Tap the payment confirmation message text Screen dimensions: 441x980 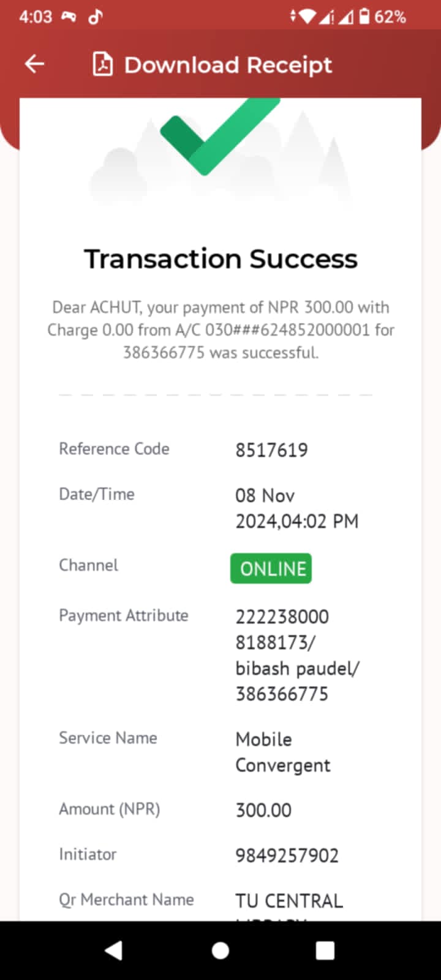(221, 330)
